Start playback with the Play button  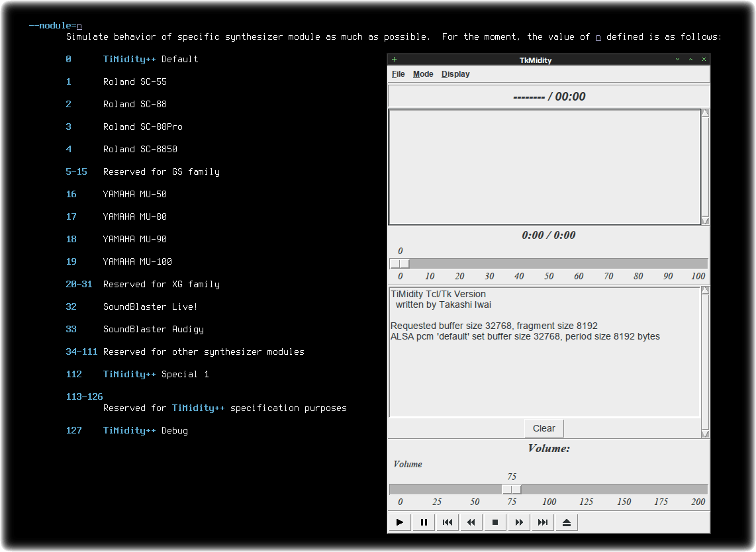400,522
